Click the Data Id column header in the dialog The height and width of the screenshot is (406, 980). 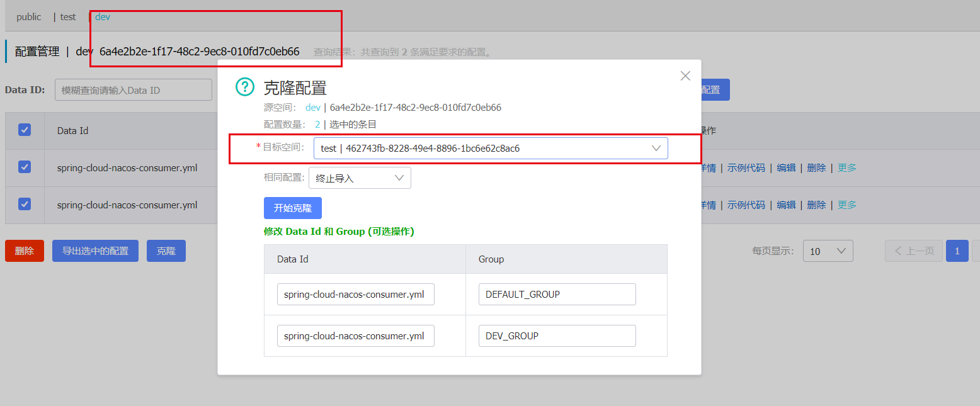(x=293, y=259)
